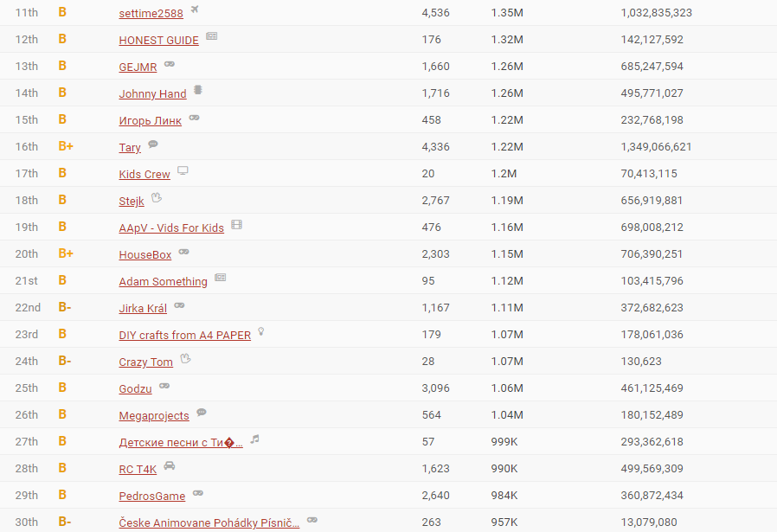Screen dimensions: 777x532
Task: Click gaming icon next to HouseBox
Action: tap(183, 251)
